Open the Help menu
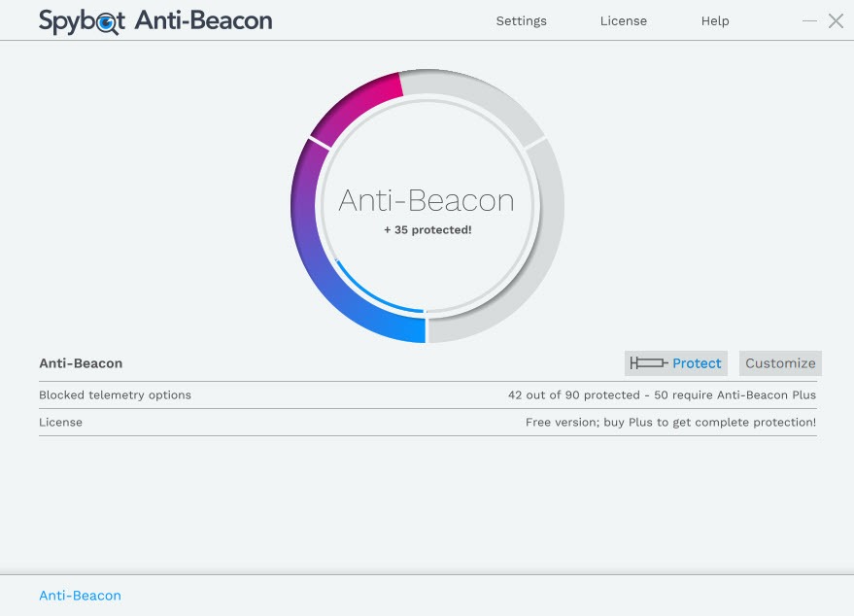The width and height of the screenshot is (854, 616). (715, 20)
